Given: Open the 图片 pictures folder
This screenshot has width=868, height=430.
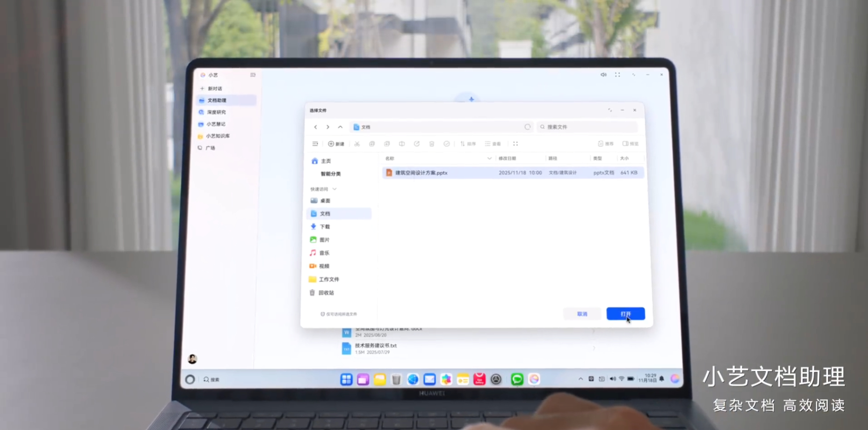Looking at the screenshot, I should click(x=320, y=240).
